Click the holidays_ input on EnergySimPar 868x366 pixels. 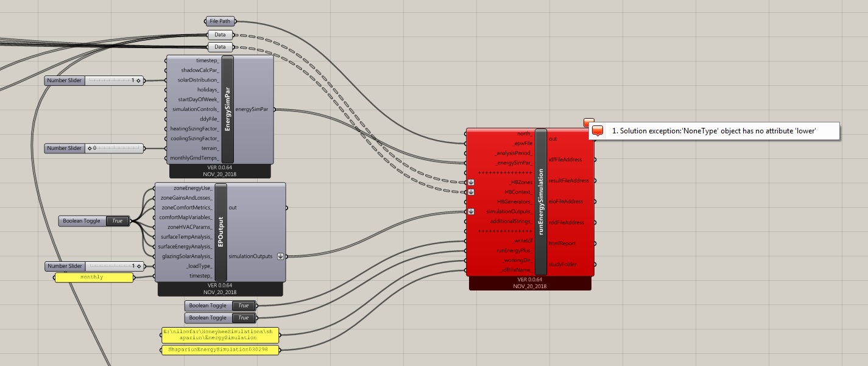click(207, 90)
